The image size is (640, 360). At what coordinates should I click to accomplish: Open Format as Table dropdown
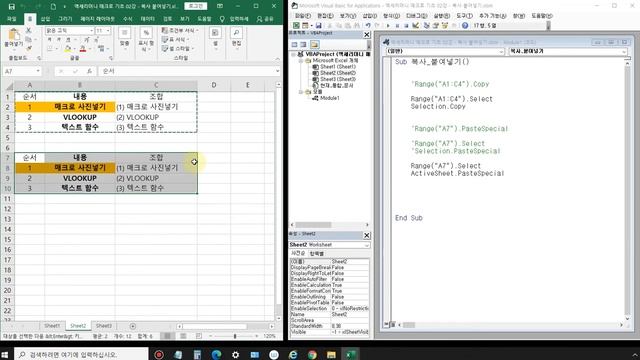176,40
